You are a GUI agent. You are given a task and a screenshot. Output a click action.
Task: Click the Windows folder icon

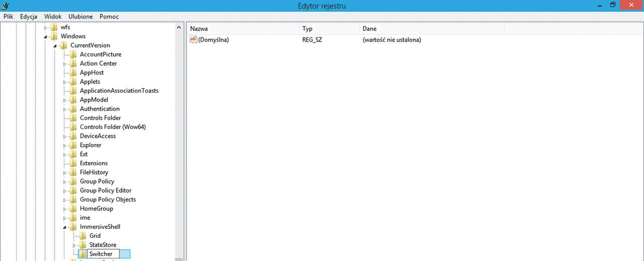pos(54,36)
